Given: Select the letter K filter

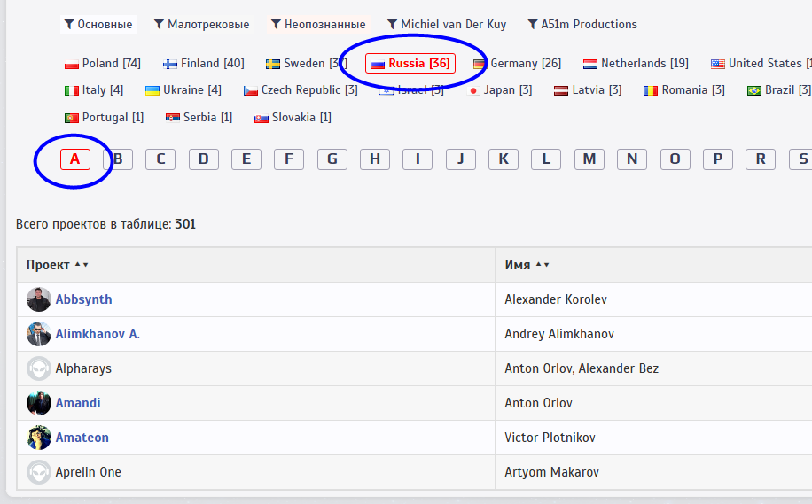Looking at the screenshot, I should coord(504,159).
